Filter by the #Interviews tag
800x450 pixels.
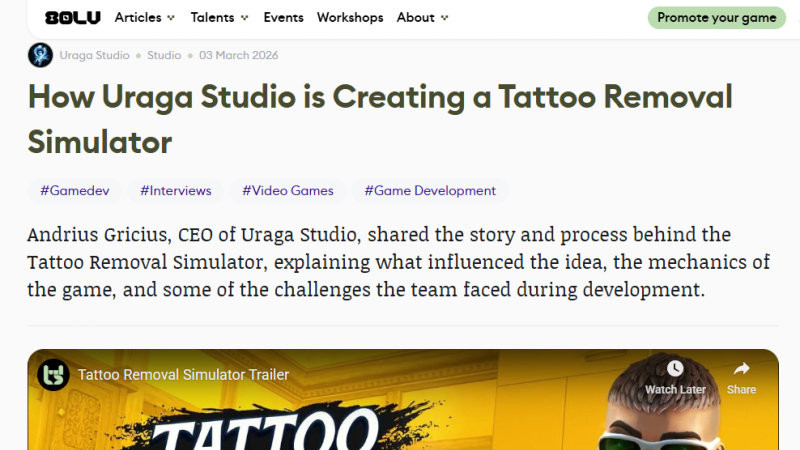[x=176, y=191]
